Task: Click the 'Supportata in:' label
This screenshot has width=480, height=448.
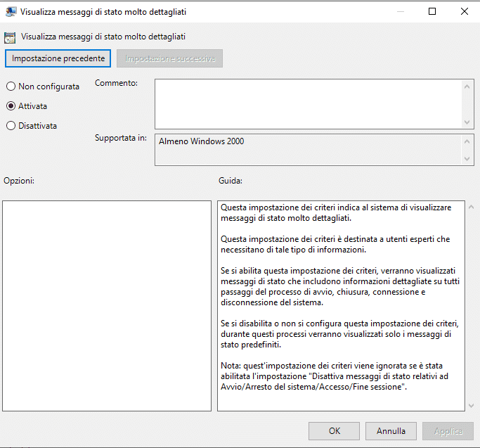Action: pos(121,138)
